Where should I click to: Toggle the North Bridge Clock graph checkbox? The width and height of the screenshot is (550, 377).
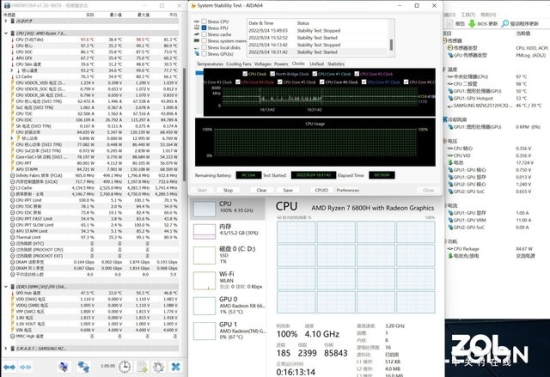[273, 74]
